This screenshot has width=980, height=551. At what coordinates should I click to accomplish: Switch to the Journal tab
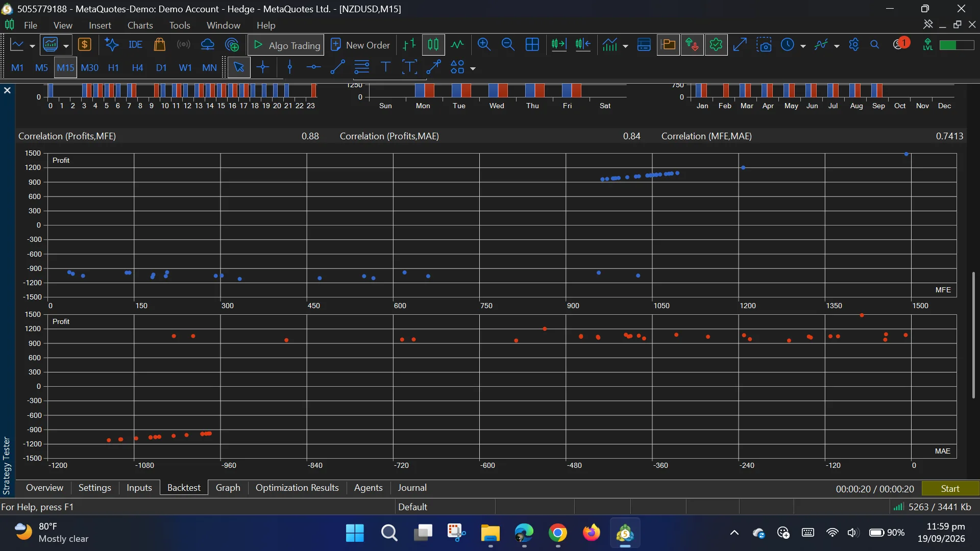pos(412,488)
